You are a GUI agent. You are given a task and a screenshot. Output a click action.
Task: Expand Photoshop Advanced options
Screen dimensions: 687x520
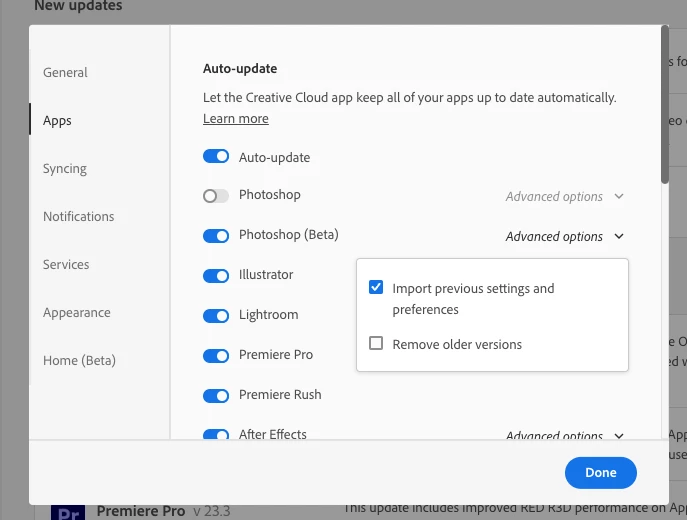tap(564, 197)
